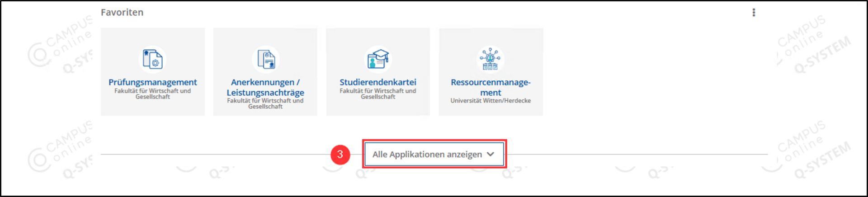Viewport: 868px width, 197px height.
Task: Click the Universität Witten/Herdecke subtitle text
Action: (x=491, y=101)
